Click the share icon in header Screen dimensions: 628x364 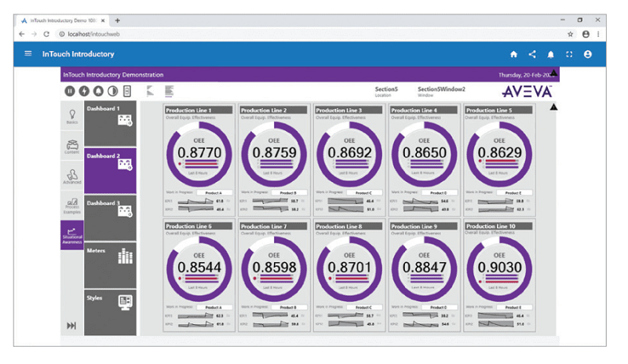[x=532, y=55]
